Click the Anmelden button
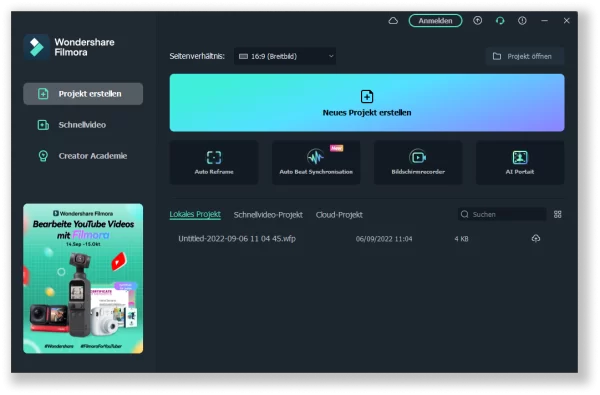Image resolution: width=600 pixels, height=395 pixels. tap(435, 21)
